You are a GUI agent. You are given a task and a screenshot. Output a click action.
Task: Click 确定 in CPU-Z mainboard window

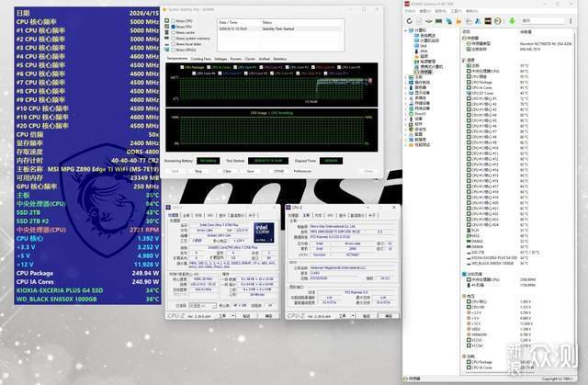[x=388, y=316]
